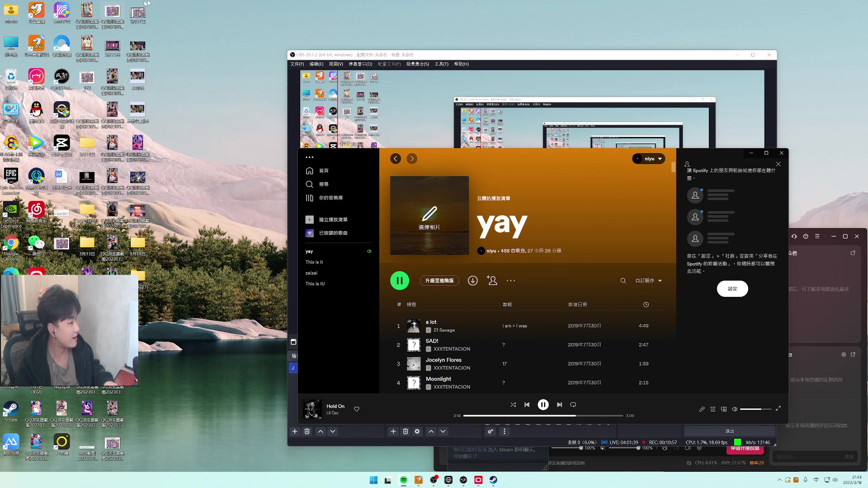Image resolution: width=868 pixels, height=488 pixels.
Task: Skip to next track
Action: [560, 405]
